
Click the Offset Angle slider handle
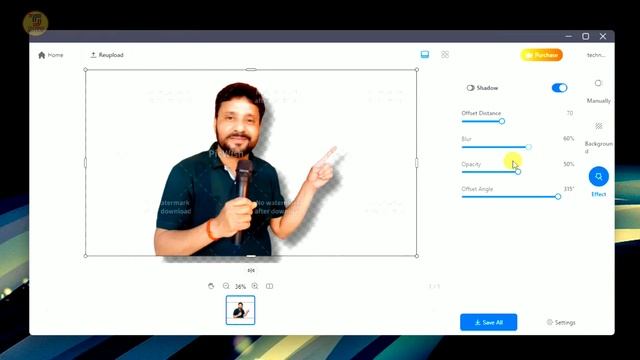(x=558, y=197)
